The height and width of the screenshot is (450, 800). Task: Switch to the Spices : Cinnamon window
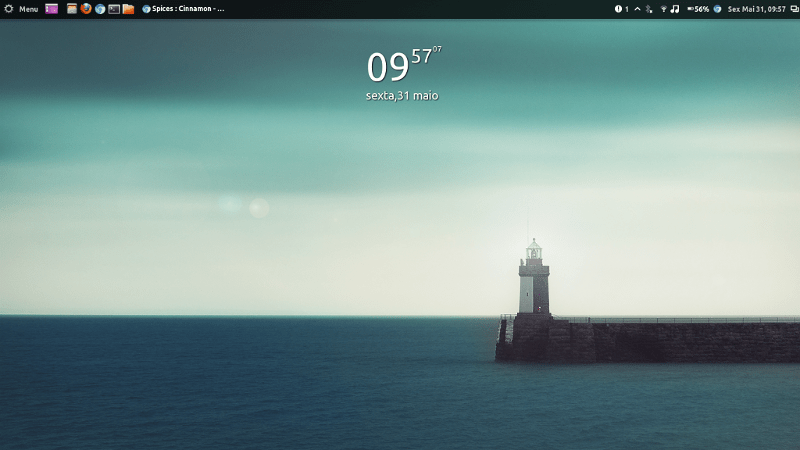coord(183,9)
